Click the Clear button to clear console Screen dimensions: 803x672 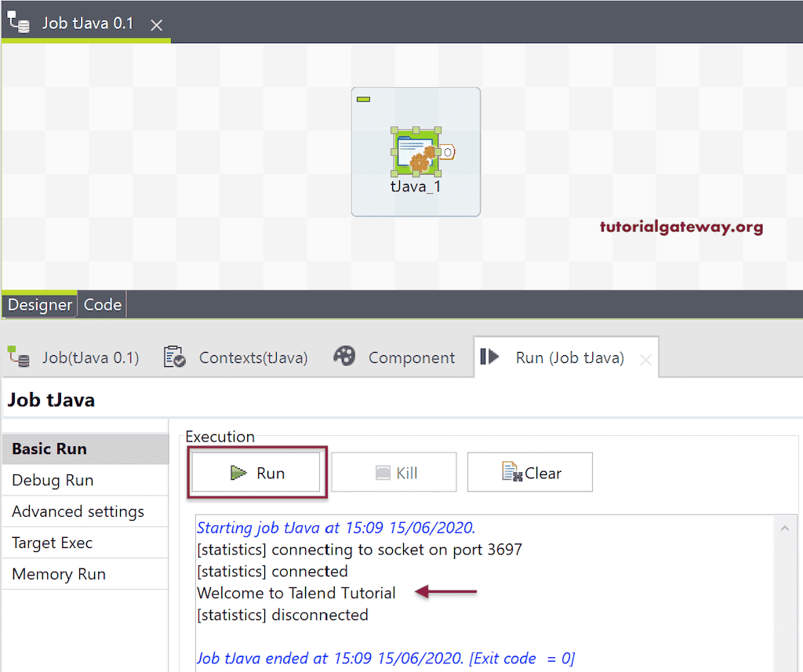[x=530, y=472]
